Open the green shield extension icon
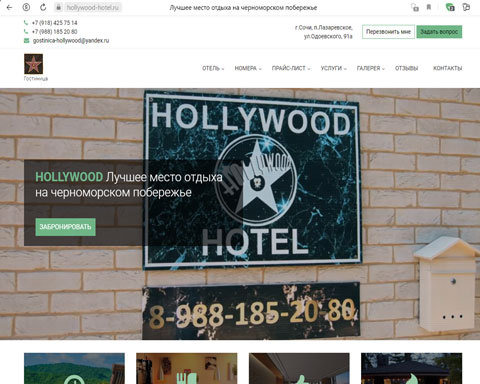 point(450,7)
